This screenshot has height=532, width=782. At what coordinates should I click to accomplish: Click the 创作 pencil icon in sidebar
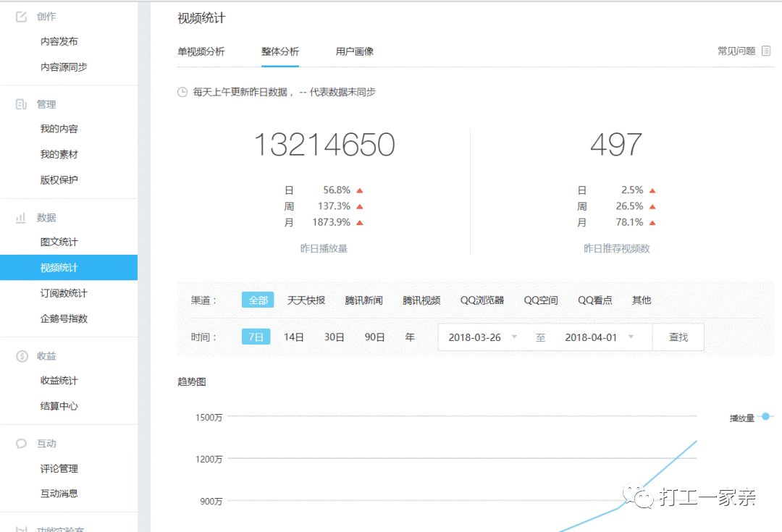tap(22, 16)
